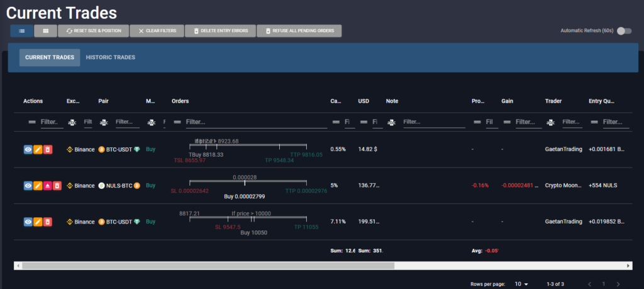Click Delete Entry Errors button
This screenshot has height=289, width=644.
point(220,31)
